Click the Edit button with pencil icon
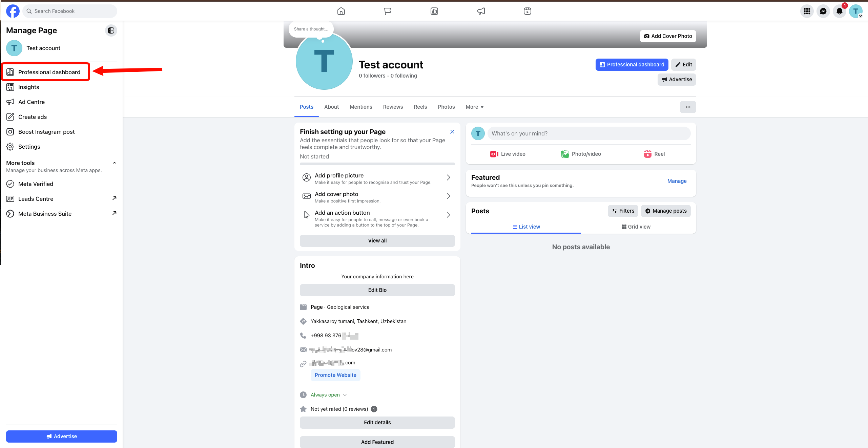The height and width of the screenshot is (448, 868). pos(684,65)
